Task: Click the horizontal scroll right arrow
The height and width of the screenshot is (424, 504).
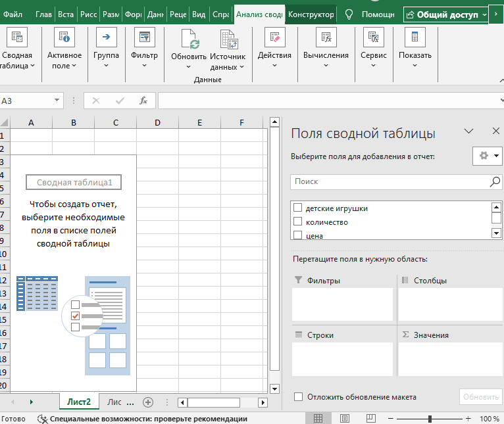Action: coord(263,402)
